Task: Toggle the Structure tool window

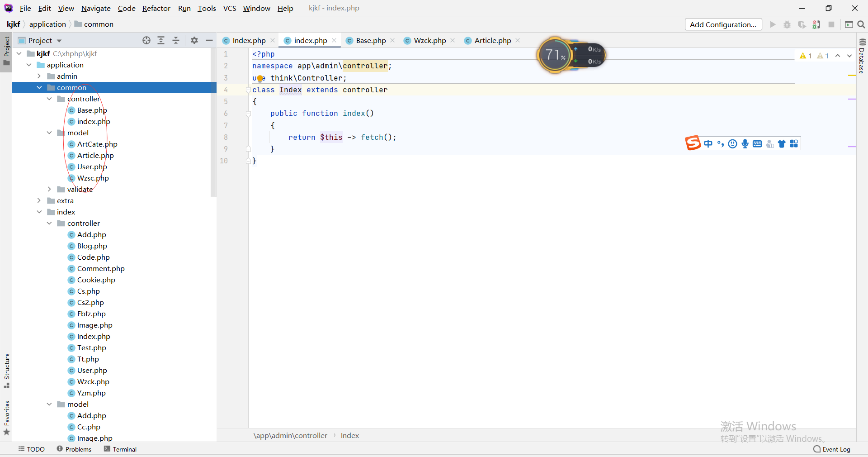Action: tap(7, 370)
